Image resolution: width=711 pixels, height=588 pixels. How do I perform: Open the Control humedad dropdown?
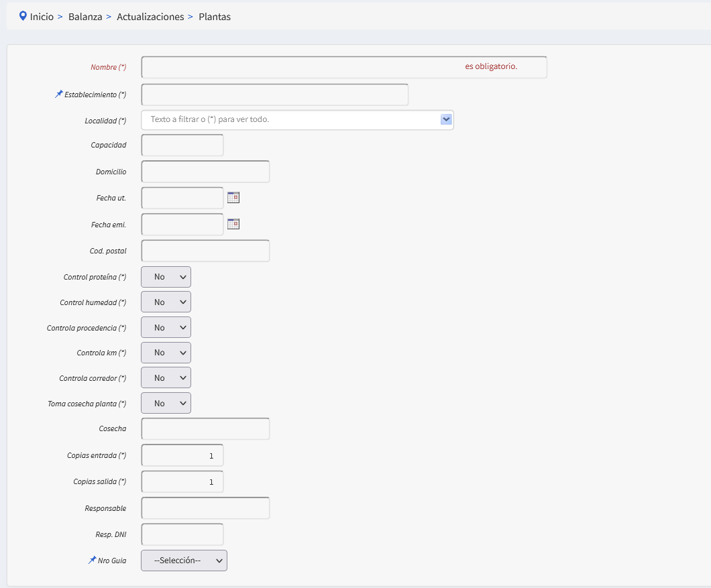(166, 302)
